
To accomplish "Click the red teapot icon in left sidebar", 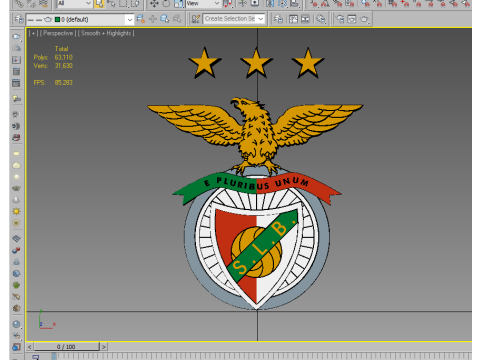I will (16, 137).
